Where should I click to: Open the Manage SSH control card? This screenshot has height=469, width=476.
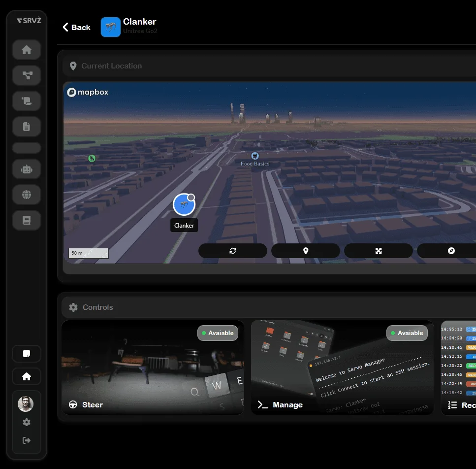342,368
